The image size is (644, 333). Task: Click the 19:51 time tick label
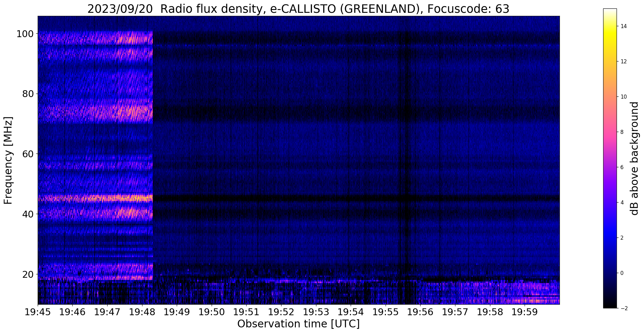246,311
